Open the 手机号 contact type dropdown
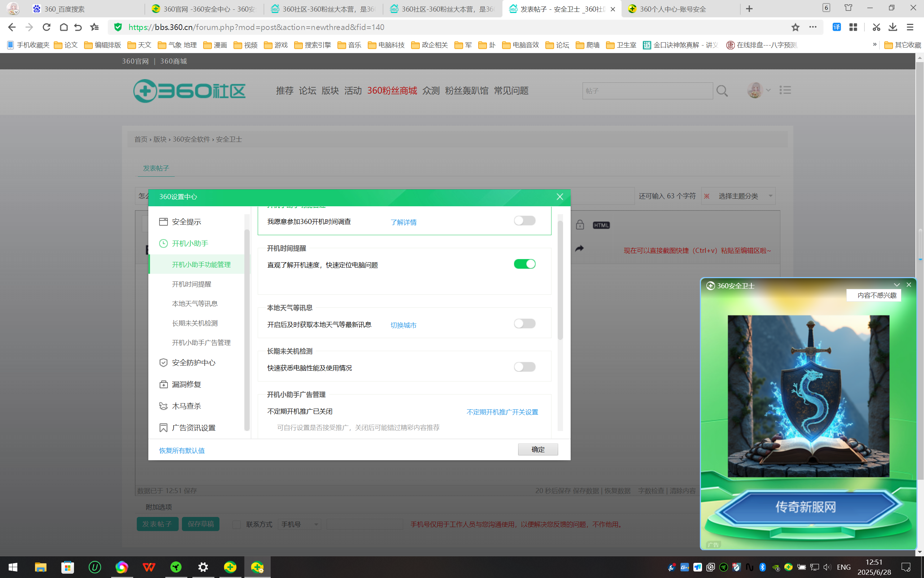 (299, 525)
